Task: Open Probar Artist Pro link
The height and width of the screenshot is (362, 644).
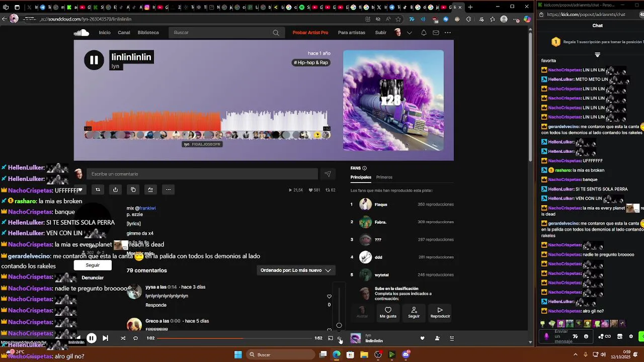Action: point(310,33)
